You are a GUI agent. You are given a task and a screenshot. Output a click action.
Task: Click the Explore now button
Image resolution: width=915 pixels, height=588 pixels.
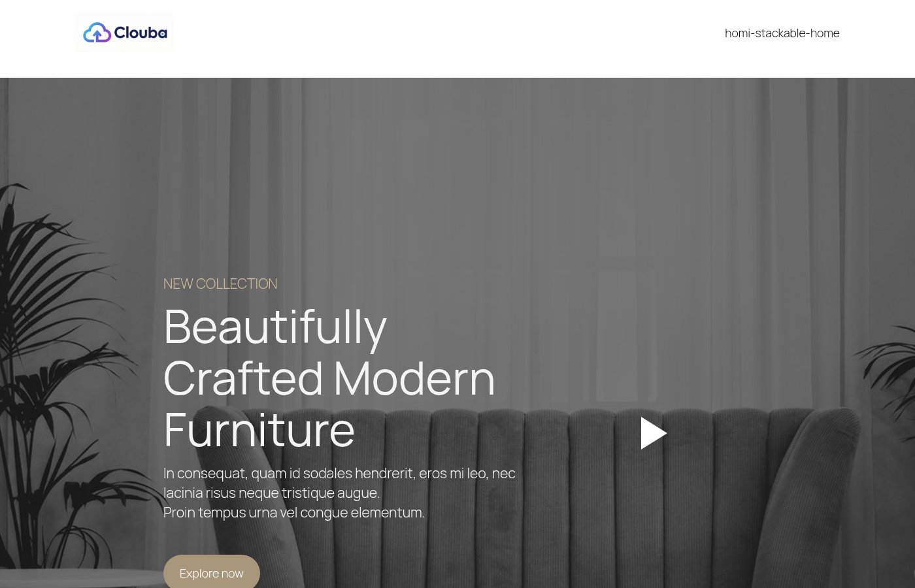pos(212,573)
